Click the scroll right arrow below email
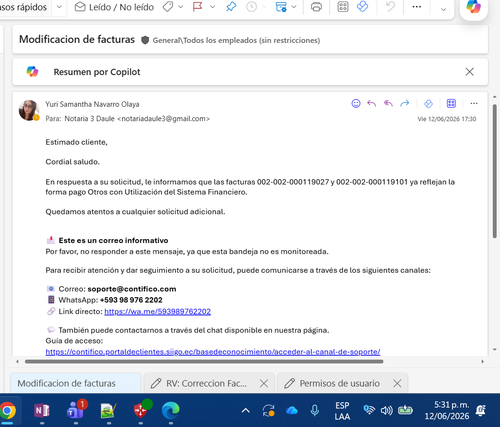The image size is (500, 427). click(x=482, y=361)
